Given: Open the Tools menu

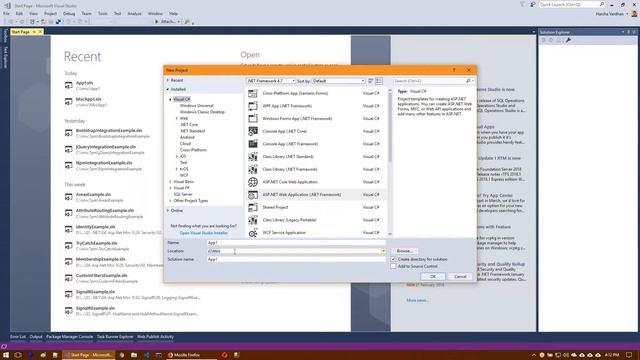Looking at the screenshot, I should click(x=102, y=13).
